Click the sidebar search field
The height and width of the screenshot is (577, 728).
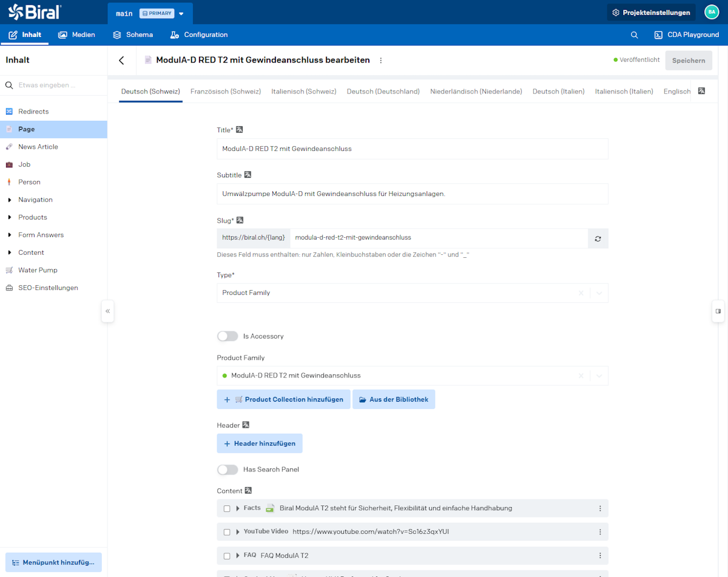click(53, 86)
